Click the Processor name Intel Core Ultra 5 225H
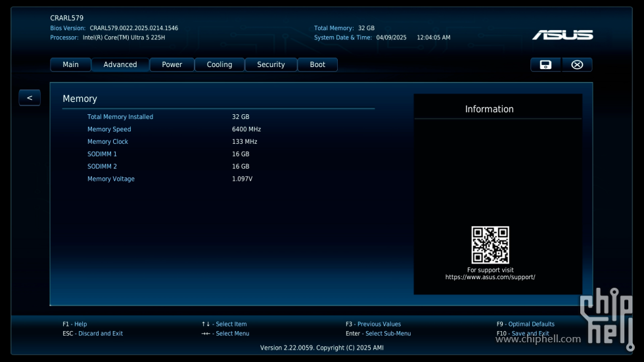The image size is (644, 362). [124, 37]
